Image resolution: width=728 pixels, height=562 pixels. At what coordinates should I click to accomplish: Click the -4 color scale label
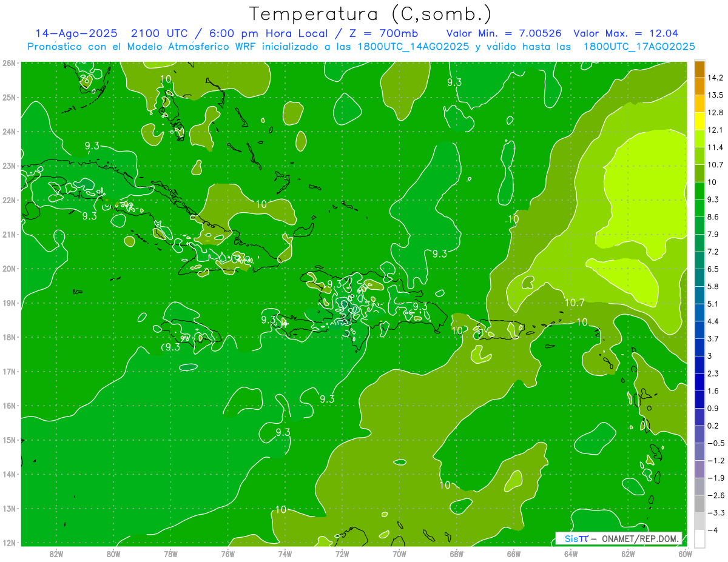(x=713, y=530)
